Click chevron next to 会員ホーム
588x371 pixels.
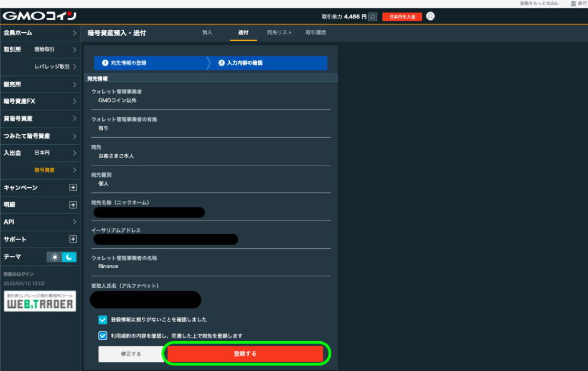(75, 33)
